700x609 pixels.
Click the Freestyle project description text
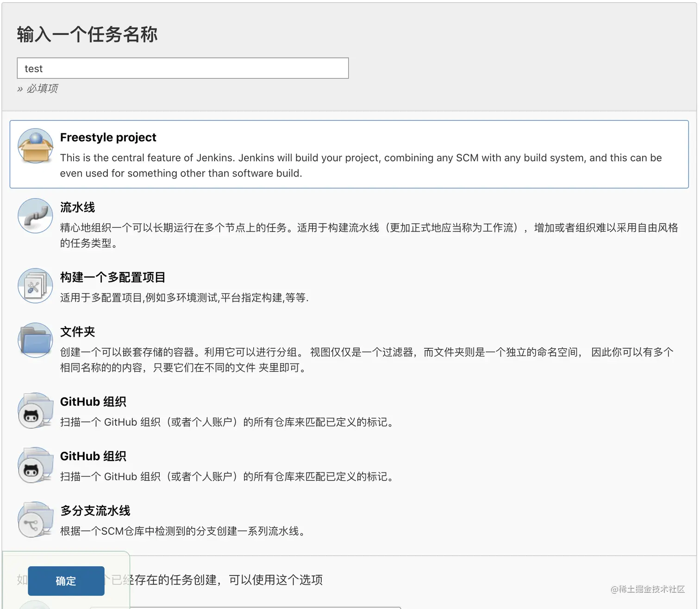[x=361, y=165]
